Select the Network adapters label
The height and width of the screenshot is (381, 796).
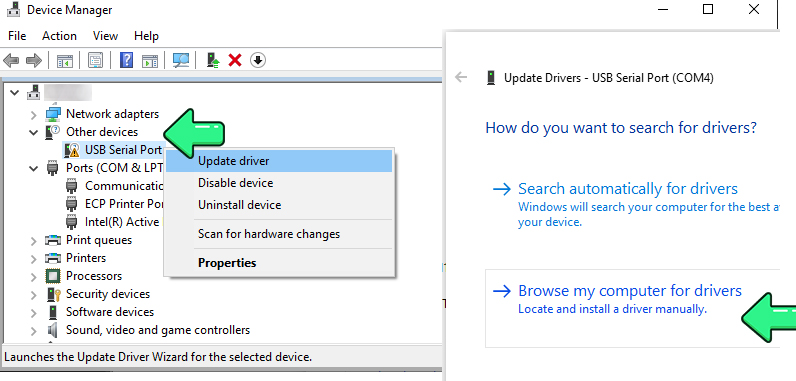112,114
